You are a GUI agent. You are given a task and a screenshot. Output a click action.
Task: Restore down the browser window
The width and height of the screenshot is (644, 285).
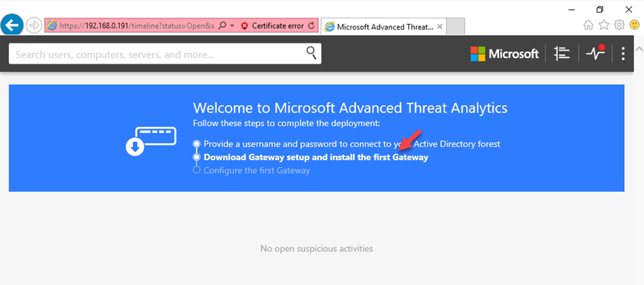(x=600, y=10)
